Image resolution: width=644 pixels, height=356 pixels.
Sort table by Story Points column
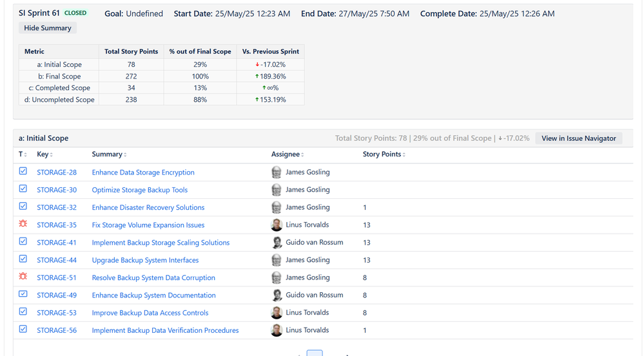pos(384,155)
